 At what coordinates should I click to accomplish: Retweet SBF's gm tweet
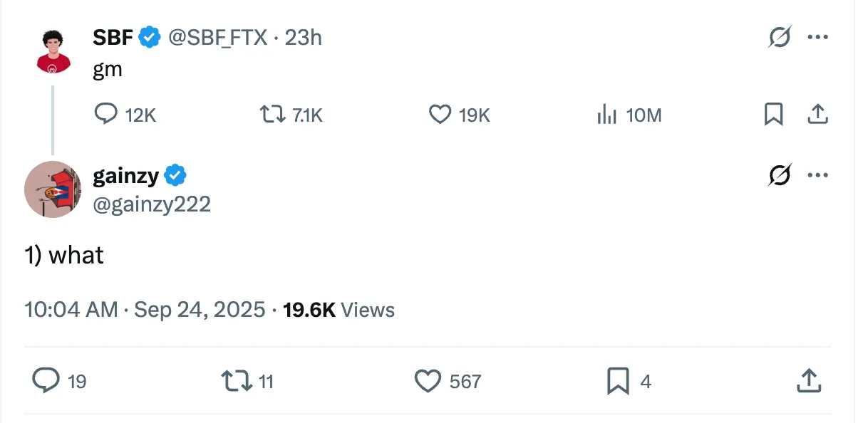pos(291,114)
